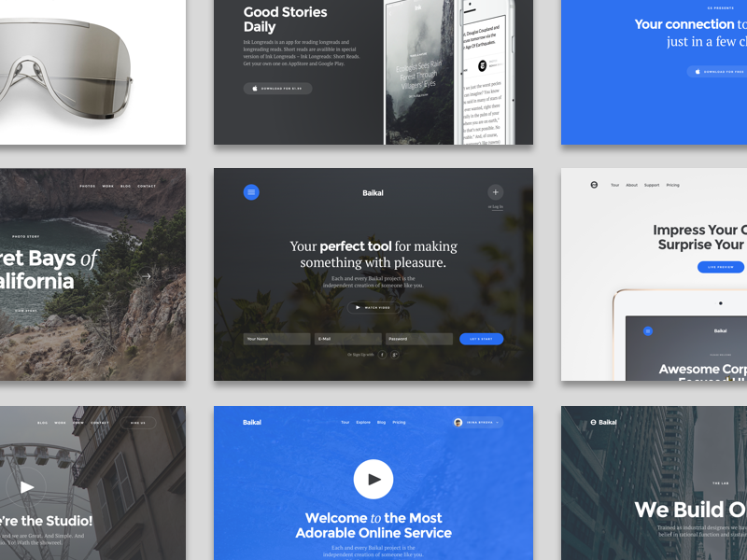This screenshot has width=747, height=560.
Task: Click the 'Welcome to the Most' headline
Action: (x=373, y=518)
